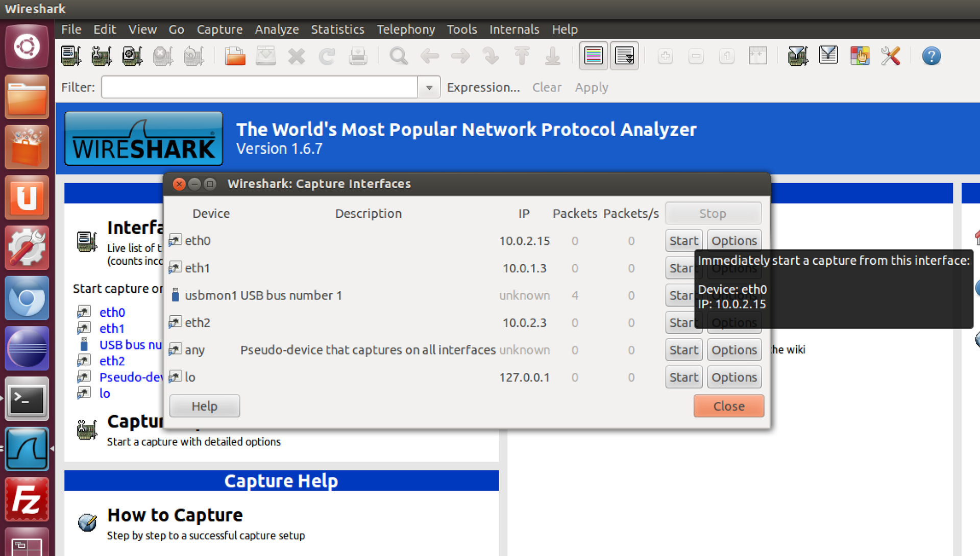Screen dimensions: 980x556
Task: Click Options for the any pseudo-device
Action: tap(734, 350)
